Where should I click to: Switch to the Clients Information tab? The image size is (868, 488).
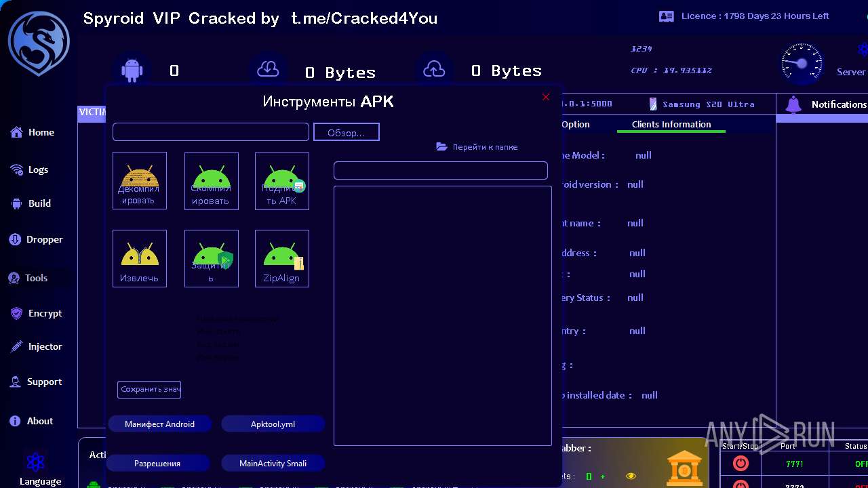pyautogui.click(x=671, y=124)
